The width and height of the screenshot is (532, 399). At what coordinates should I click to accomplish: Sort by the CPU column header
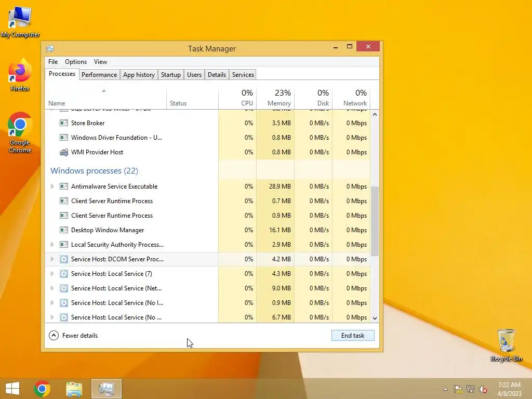(237, 98)
